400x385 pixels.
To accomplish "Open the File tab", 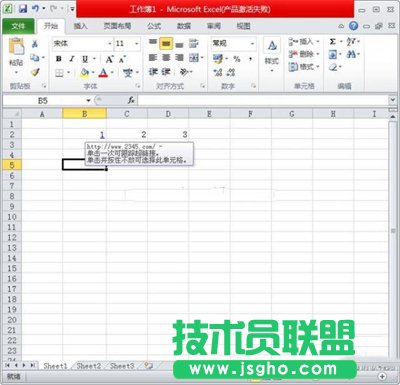I will click(x=18, y=26).
